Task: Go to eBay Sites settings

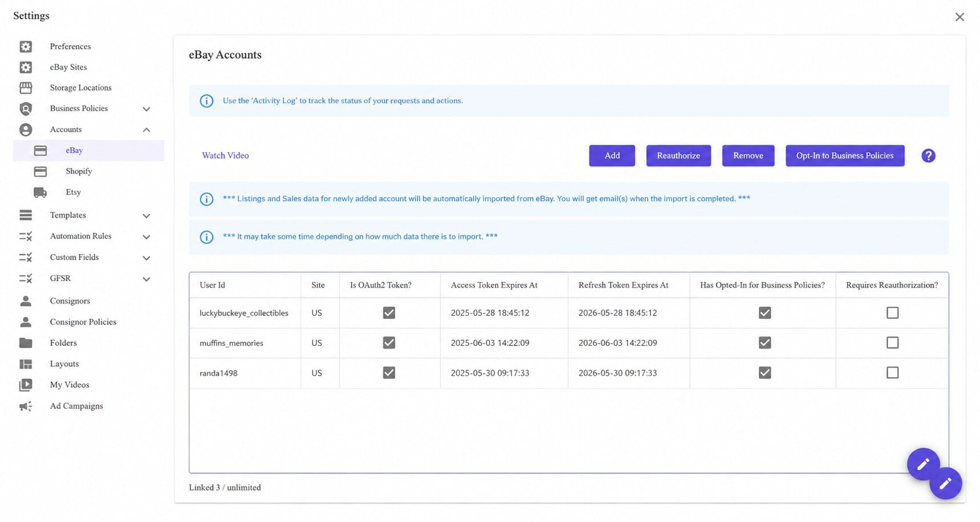Action: point(68,67)
